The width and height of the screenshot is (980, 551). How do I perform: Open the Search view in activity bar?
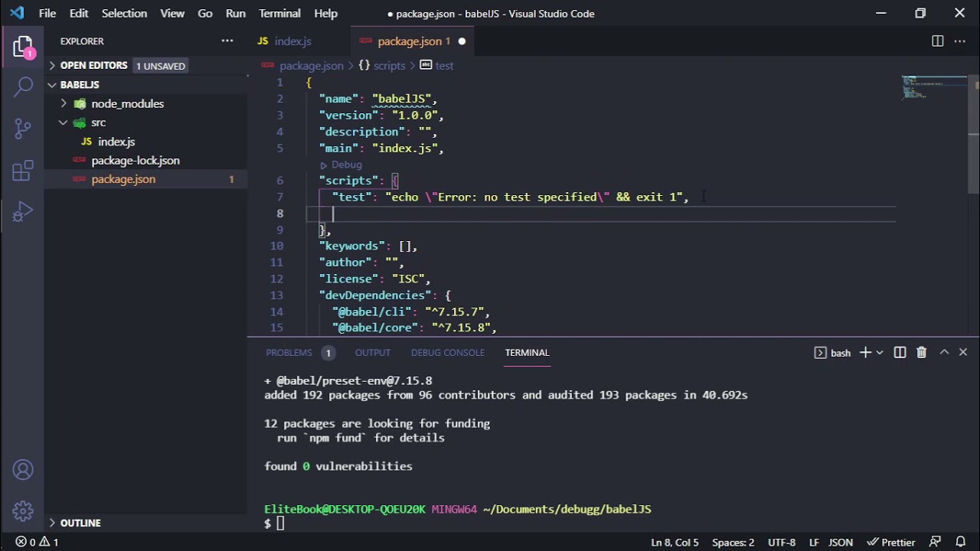click(23, 86)
